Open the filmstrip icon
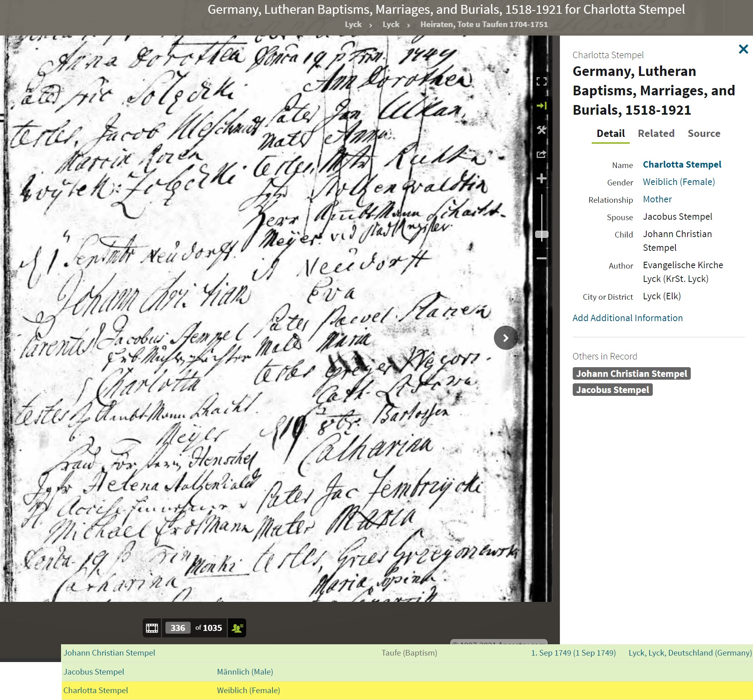This screenshot has width=753, height=700. [152, 628]
